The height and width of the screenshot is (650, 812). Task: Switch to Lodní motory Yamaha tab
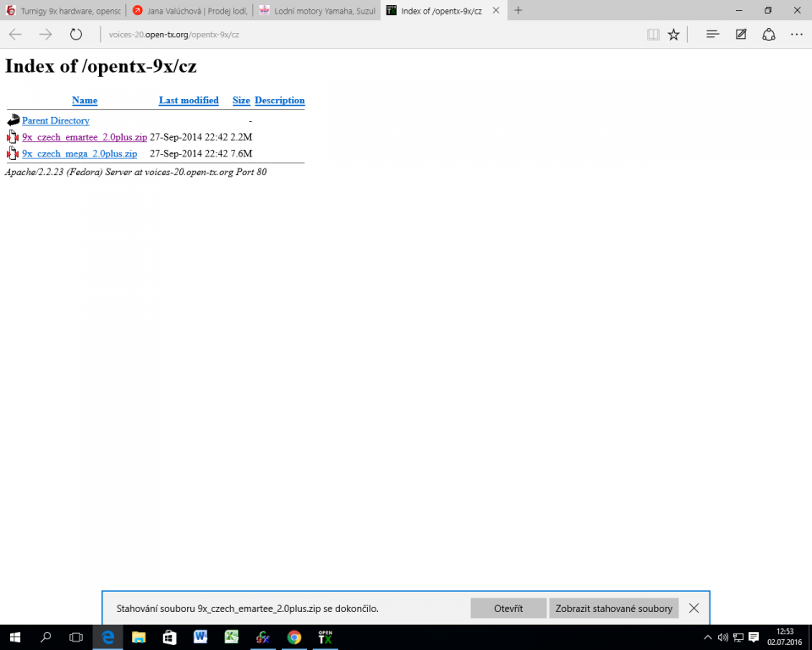coord(317,10)
